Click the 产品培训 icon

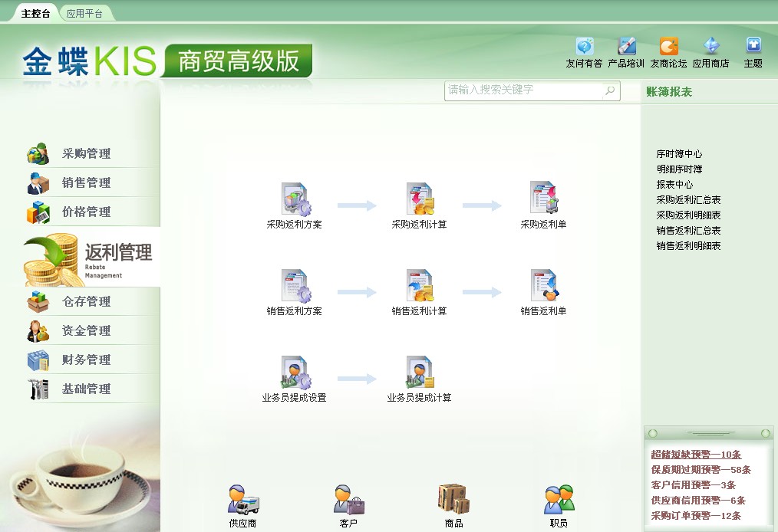click(x=626, y=46)
